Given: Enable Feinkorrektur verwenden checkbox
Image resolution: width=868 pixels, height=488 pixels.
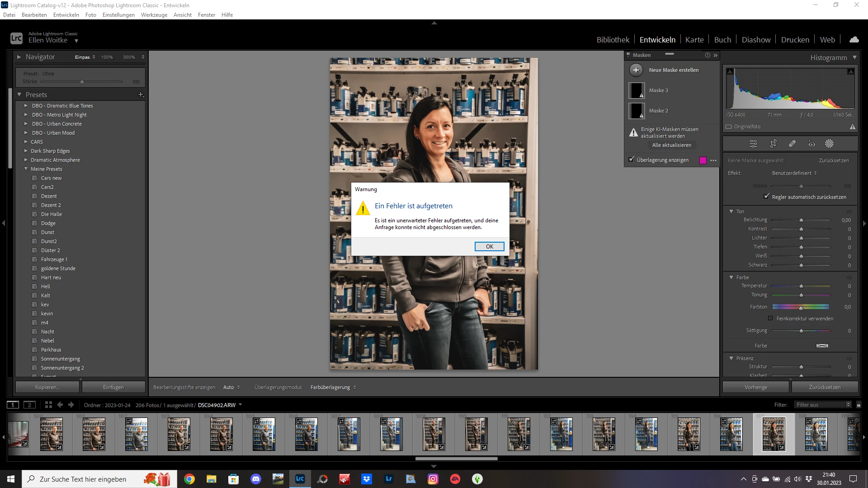Looking at the screenshot, I should click(770, 319).
